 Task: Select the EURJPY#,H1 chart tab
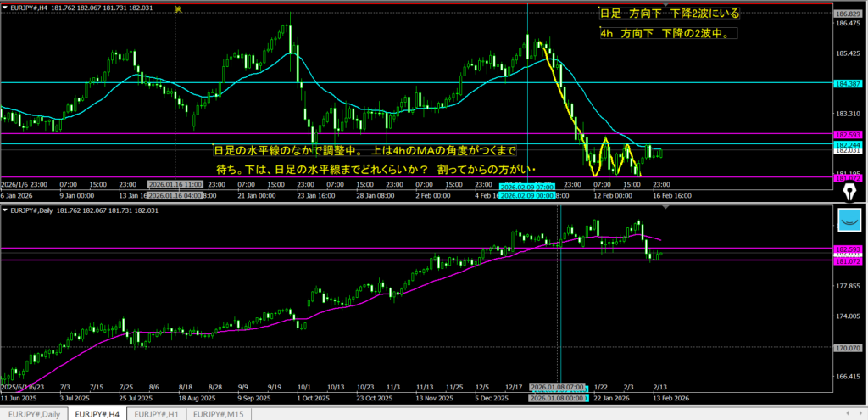[x=157, y=414]
